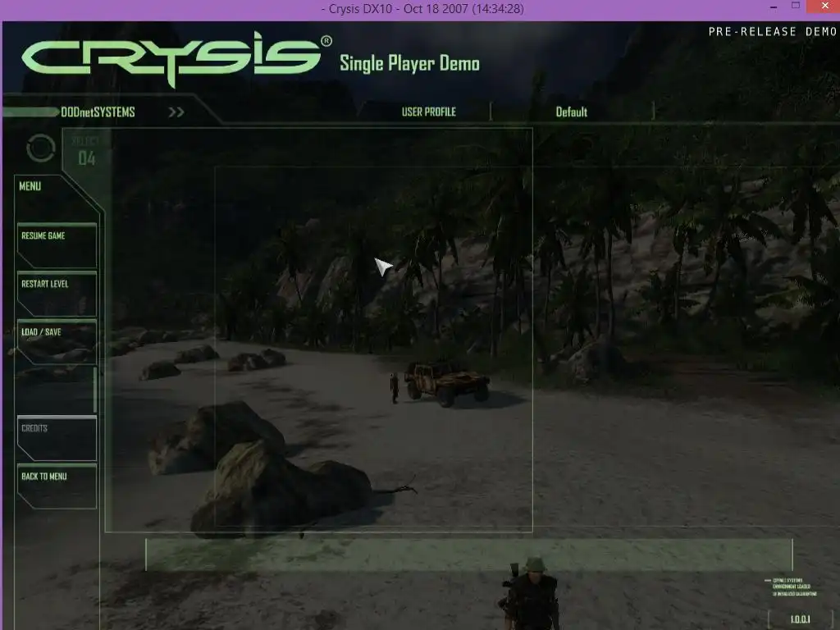Click the green bar at the bottom of the screen
This screenshot has width=840, height=630.
point(468,555)
